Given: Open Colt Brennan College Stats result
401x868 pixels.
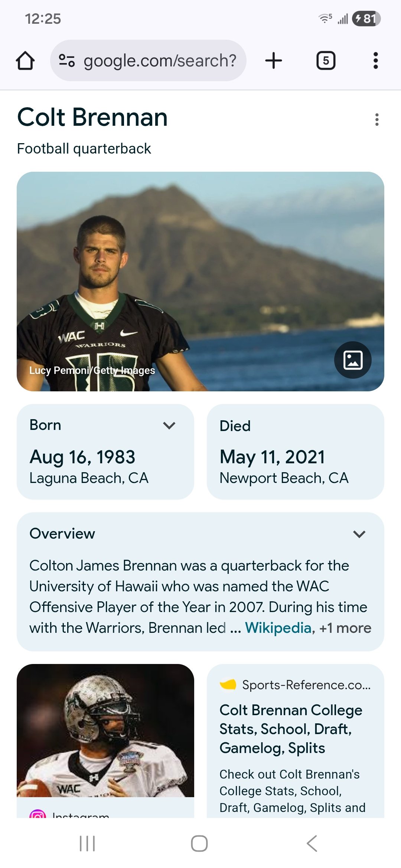Looking at the screenshot, I should 291,729.
